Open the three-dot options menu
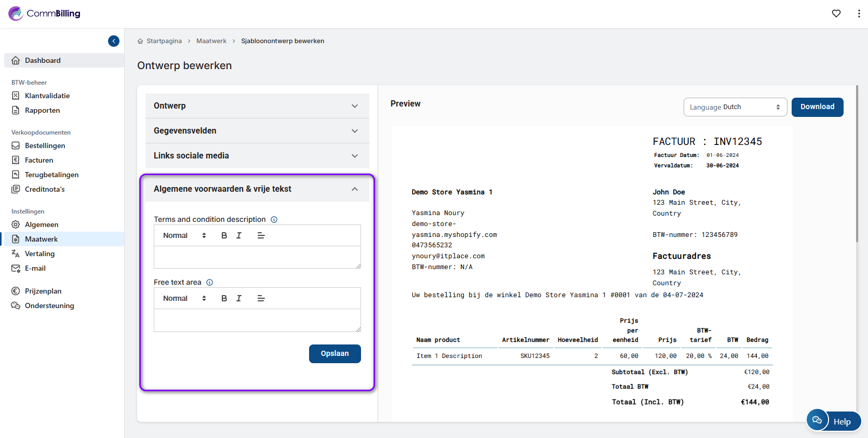 [x=859, y=14]
